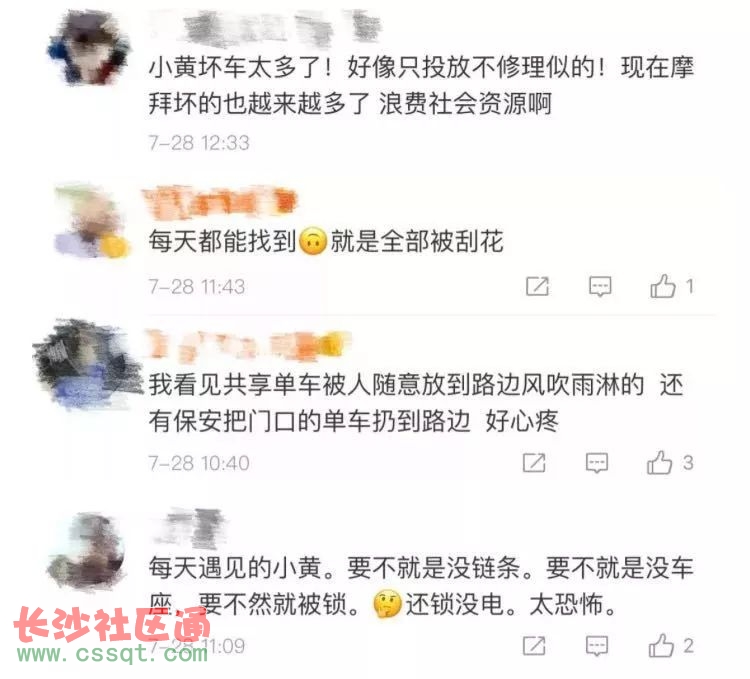Click the www.cssqt.com watermark link

pyautogui.click(x=113, y=653)
